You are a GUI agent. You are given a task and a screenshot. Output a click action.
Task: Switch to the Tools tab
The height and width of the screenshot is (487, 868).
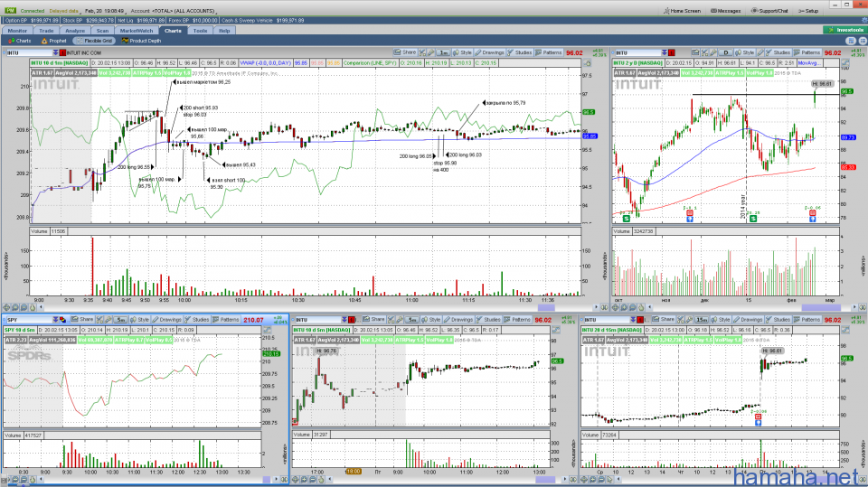click(201, 31)
